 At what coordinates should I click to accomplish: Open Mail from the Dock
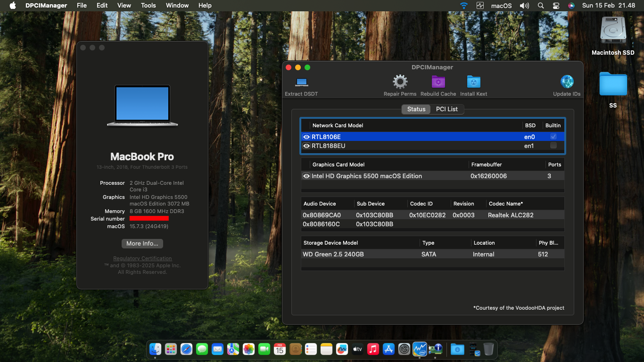(x=217, y=349)
